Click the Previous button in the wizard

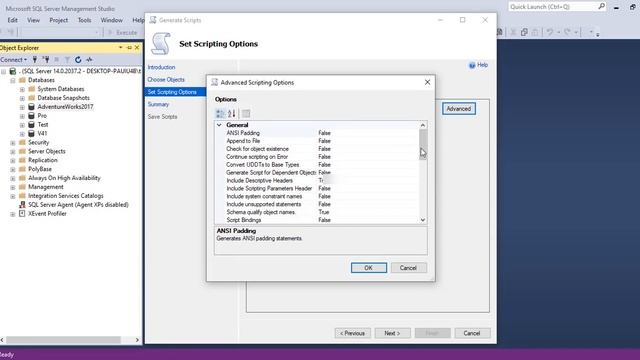(353, 333)
